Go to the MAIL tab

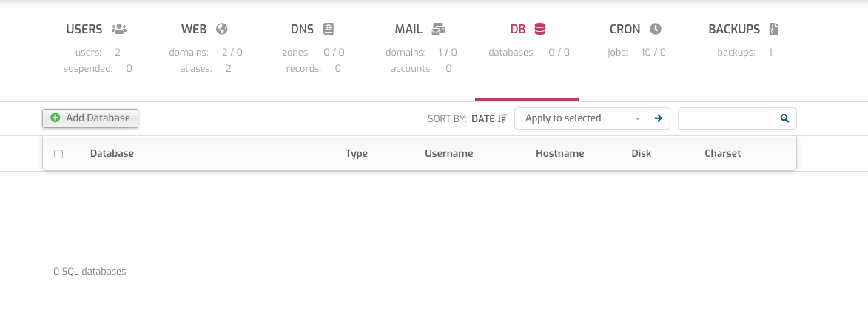[x=420, y=29]
